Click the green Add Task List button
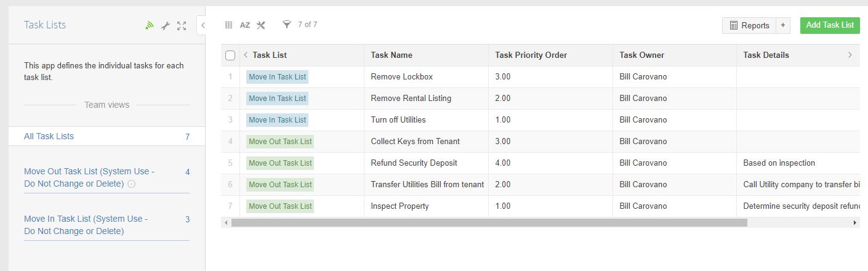This screenshot has width=868, height=271. 829,25
